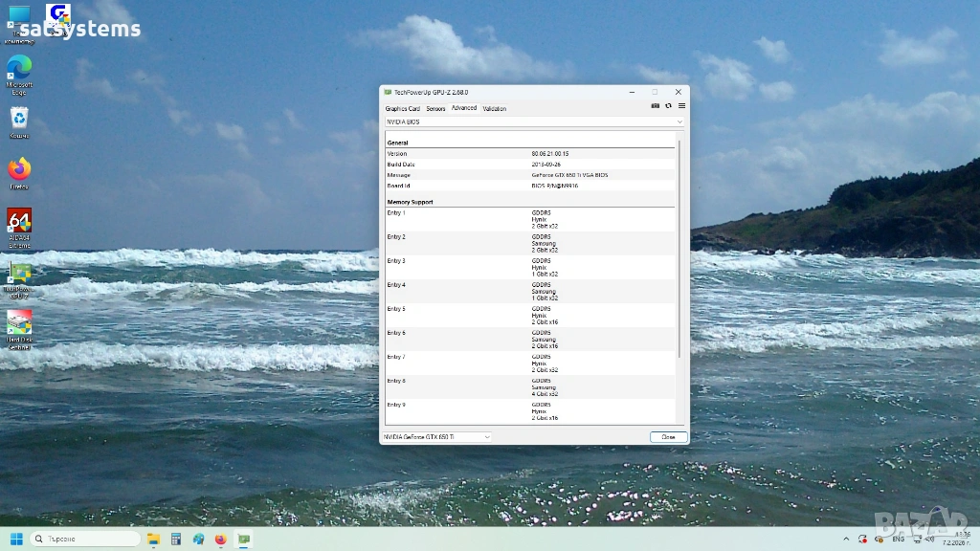Screen dimensions: 980x551
Task: Click the GPU-Z screenshot camera icon
Action: [x=656, y=106]
